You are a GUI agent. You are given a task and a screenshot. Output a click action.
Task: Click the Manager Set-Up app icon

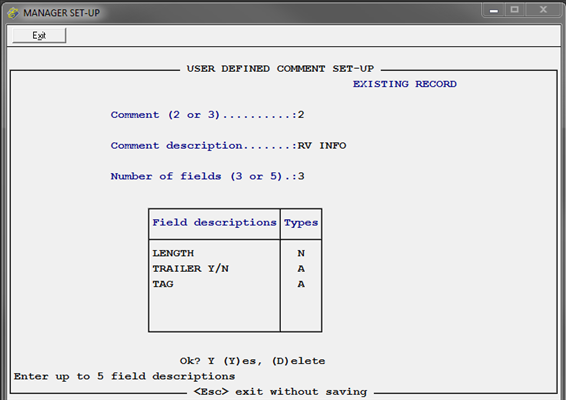(x=13, y=13)
